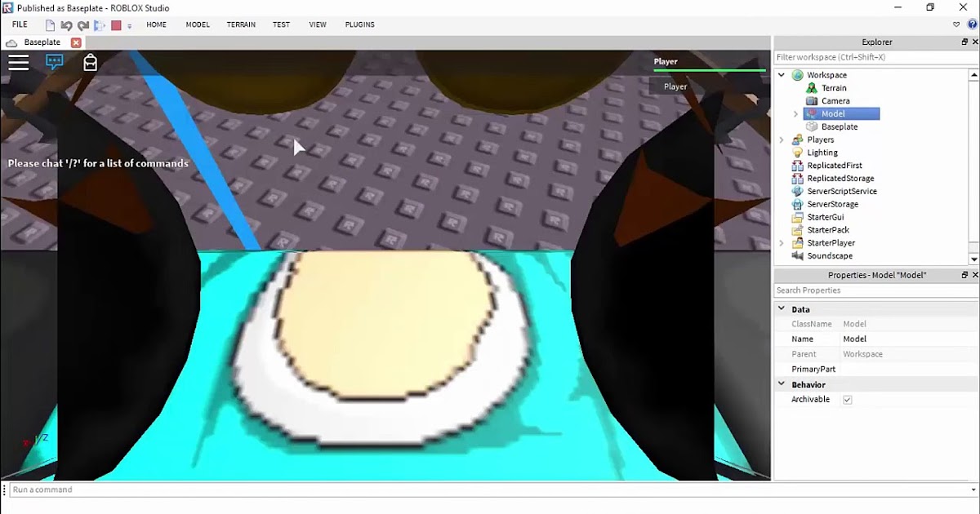This screenshot has width=980, height=514.
Task: Switch to the PLUGINS ribbon tab
Action: [x=360, y=24]
